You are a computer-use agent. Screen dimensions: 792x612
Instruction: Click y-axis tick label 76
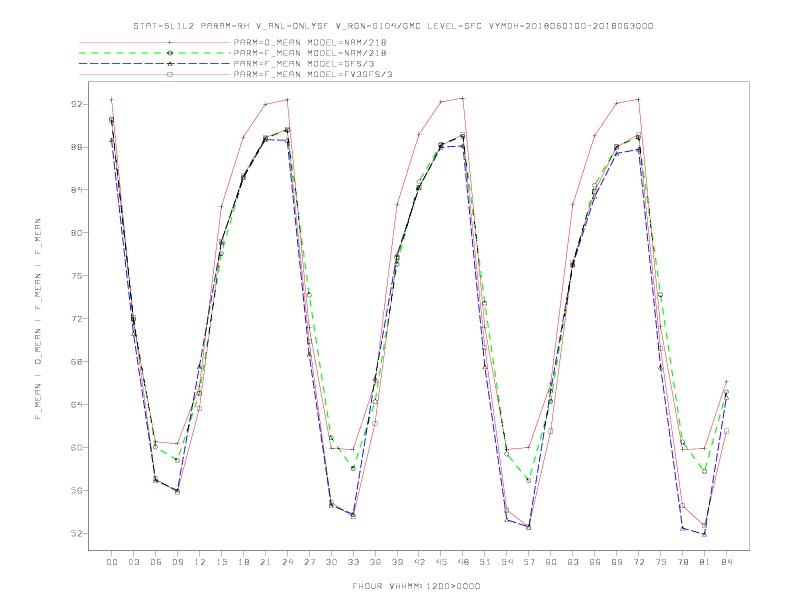click(x=77, y=276)
